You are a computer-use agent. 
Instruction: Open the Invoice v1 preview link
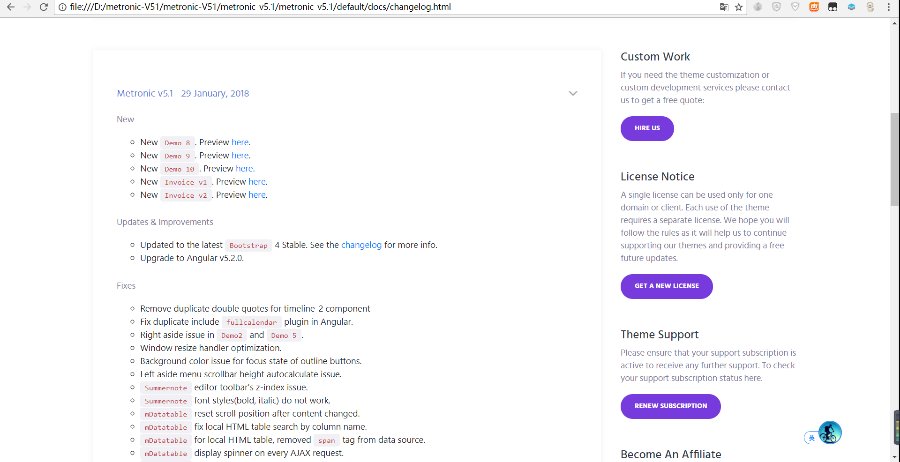click(257, 182)
